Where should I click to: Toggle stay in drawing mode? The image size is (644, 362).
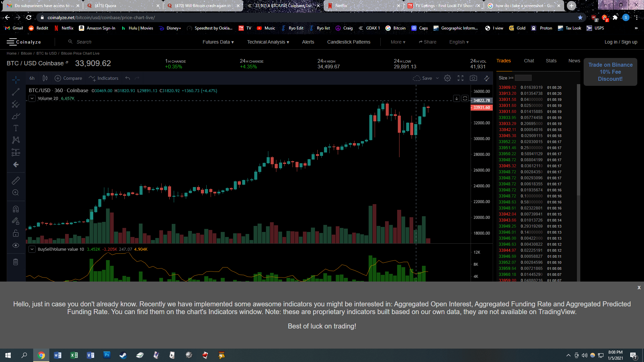16,221
